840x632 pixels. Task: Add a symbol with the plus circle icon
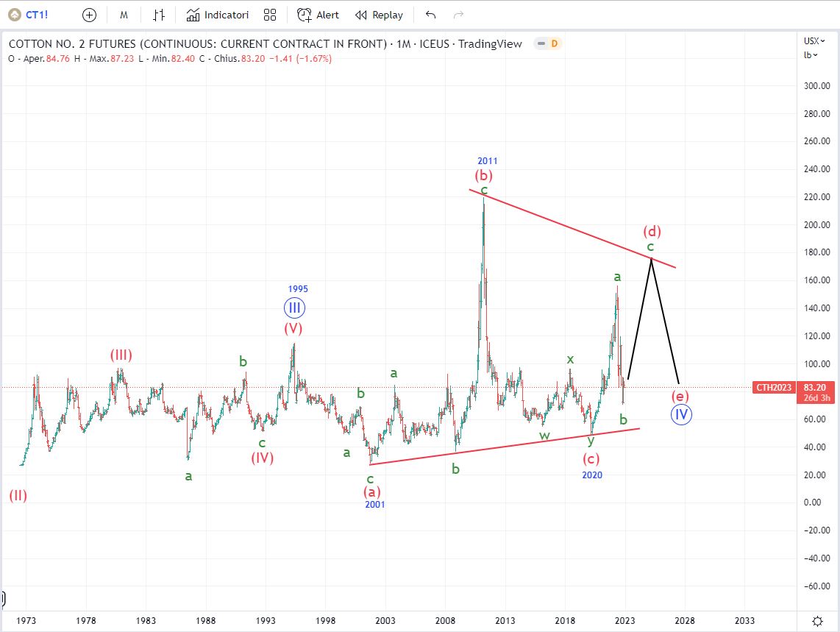(x=90, y=15)
